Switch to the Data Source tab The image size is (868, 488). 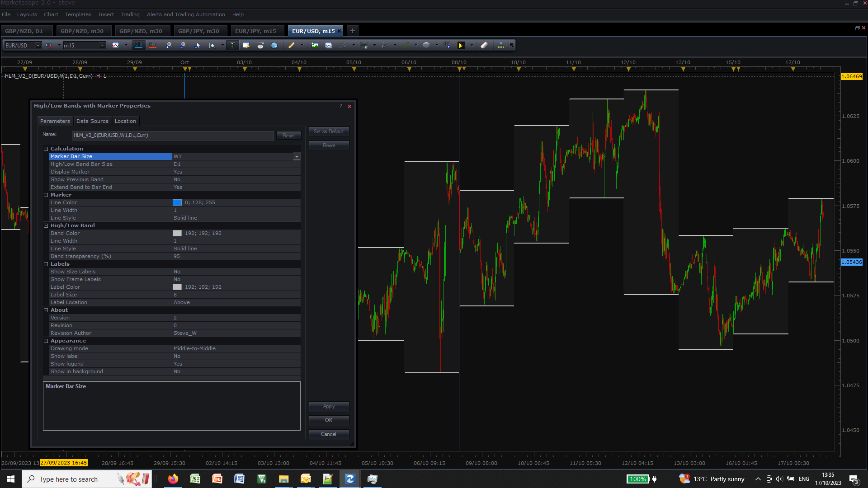click(x=92, y=121)
